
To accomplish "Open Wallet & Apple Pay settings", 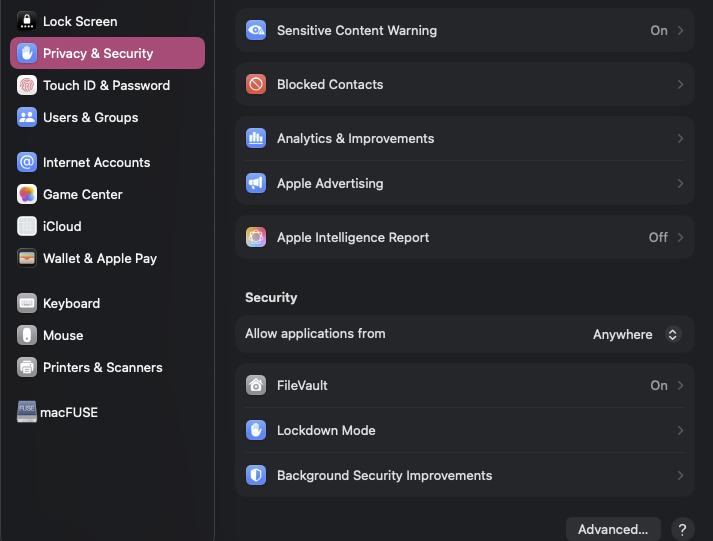I will pos(100,258).
